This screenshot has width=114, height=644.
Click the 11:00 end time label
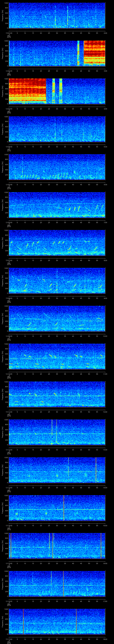pyautogui.click(x=105, y=374)
